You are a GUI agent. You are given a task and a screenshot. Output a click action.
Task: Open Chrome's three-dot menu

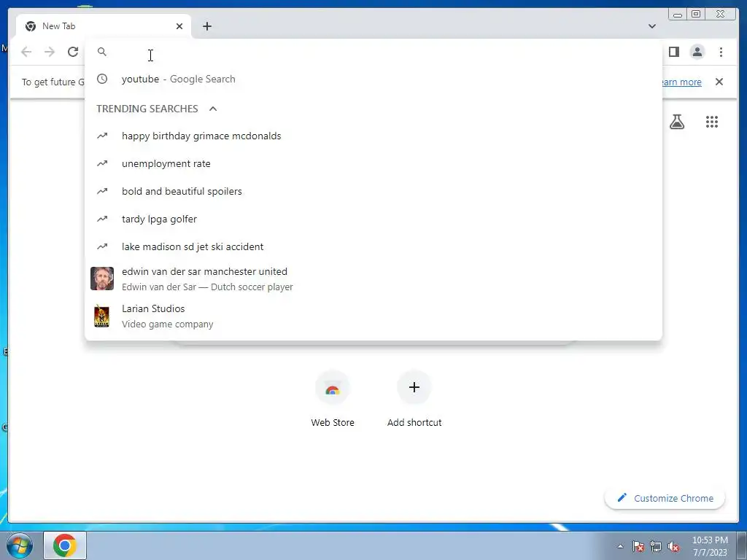[721, 52]
